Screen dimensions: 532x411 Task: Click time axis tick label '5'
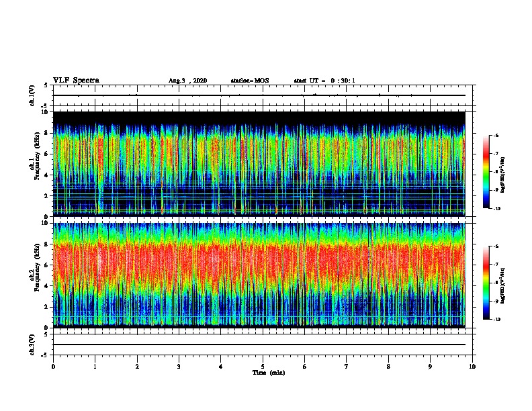pos(263,366)
